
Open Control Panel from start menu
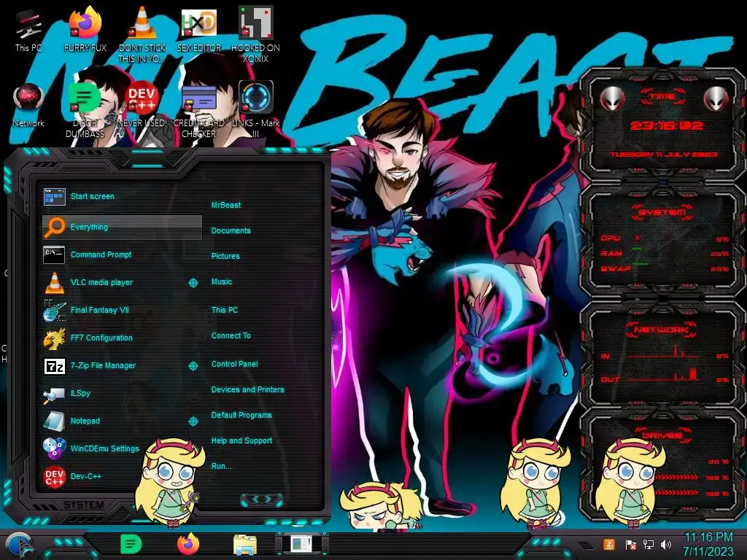tap(234, 365)
